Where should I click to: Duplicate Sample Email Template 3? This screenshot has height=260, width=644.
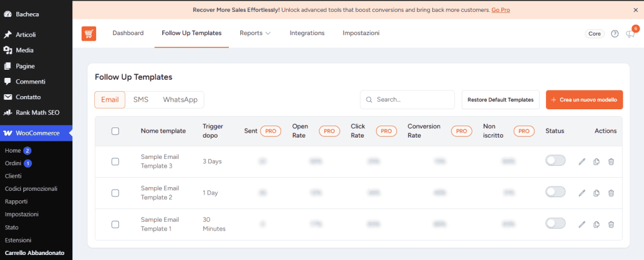[596, 161]
